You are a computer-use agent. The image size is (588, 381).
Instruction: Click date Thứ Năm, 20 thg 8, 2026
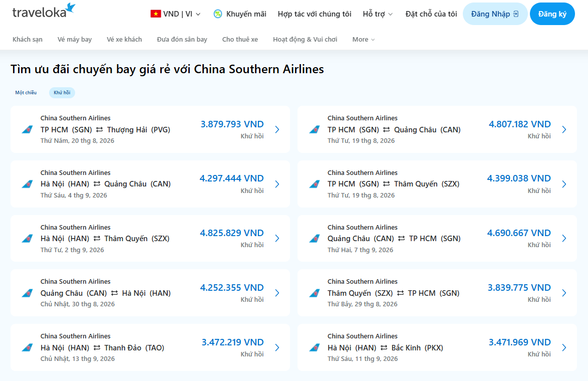(x=77, y=141)
